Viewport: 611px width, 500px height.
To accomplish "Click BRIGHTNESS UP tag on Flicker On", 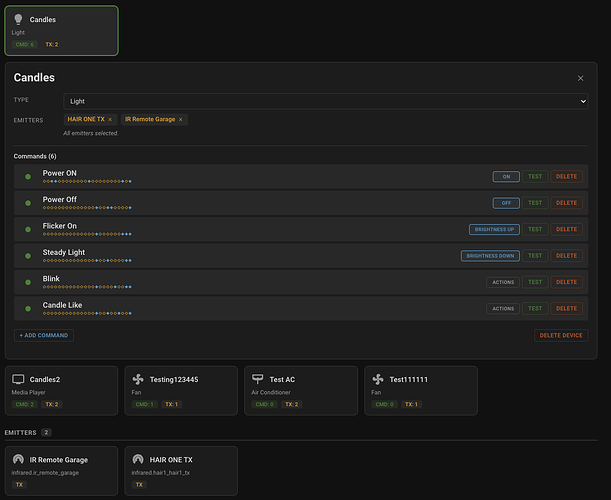I will (494, 230).
